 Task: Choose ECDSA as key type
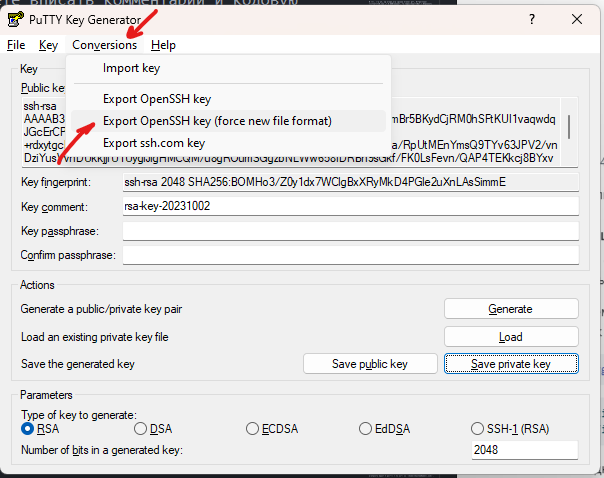[252, 429]
